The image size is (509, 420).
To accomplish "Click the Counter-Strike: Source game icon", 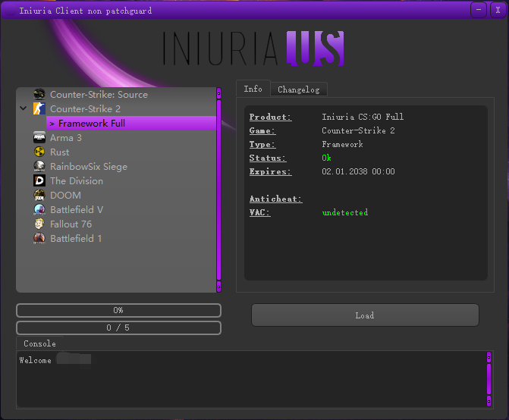I will click(39, 95).
